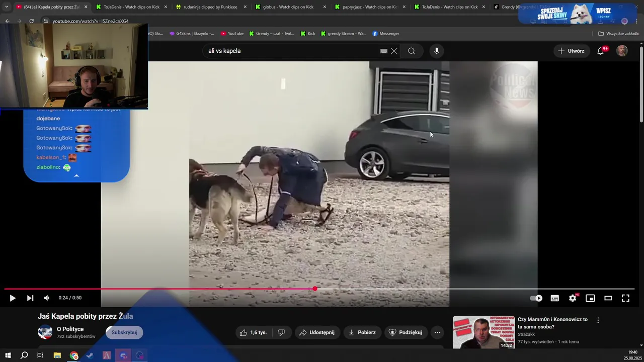Expand the chat overlay with the up chevron

76,176
